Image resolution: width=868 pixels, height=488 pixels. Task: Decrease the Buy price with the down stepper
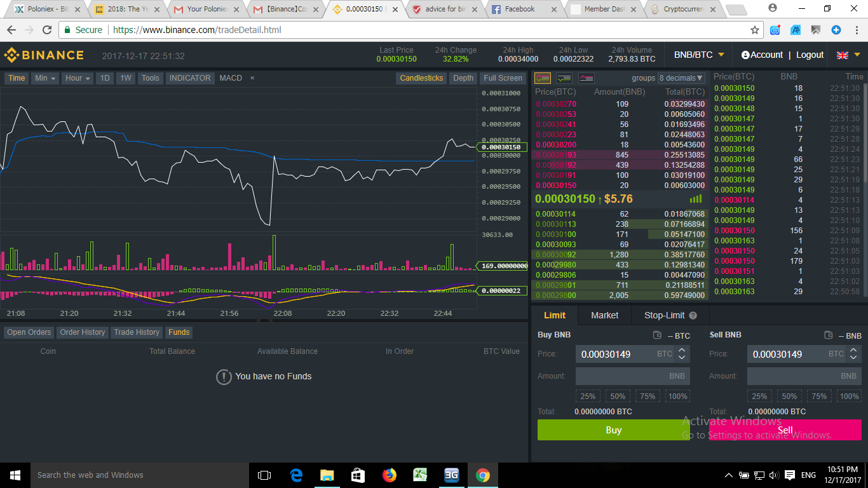(682, 358)
